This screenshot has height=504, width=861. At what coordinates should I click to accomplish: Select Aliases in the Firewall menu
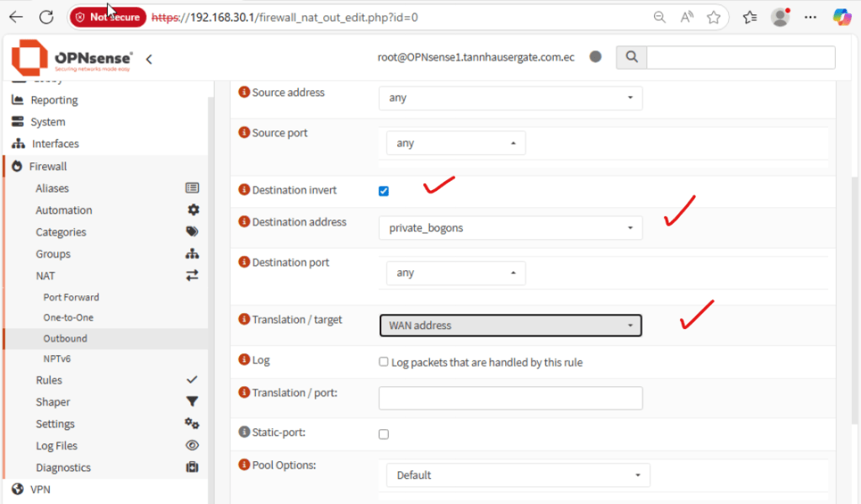tap(52, 188)
